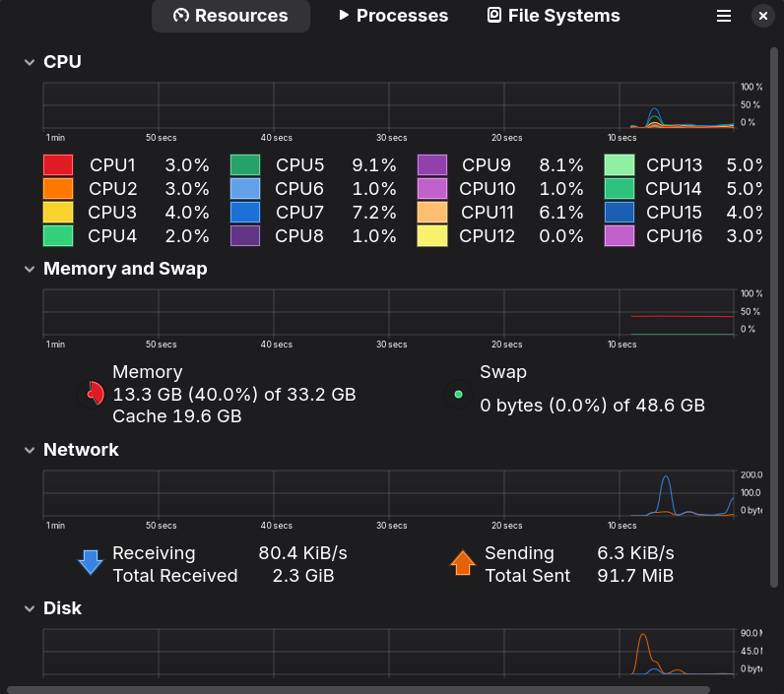This screenshot has width=784, height=694.
Task: Click the '13.3 GB (40.0%) of 33.2 GB' text
Action: point(234,394)
